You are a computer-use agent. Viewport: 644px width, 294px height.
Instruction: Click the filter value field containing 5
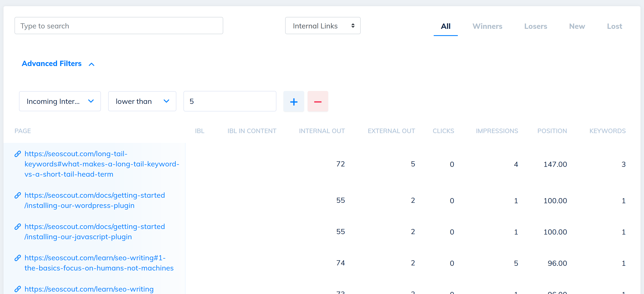tap(230, 101)
